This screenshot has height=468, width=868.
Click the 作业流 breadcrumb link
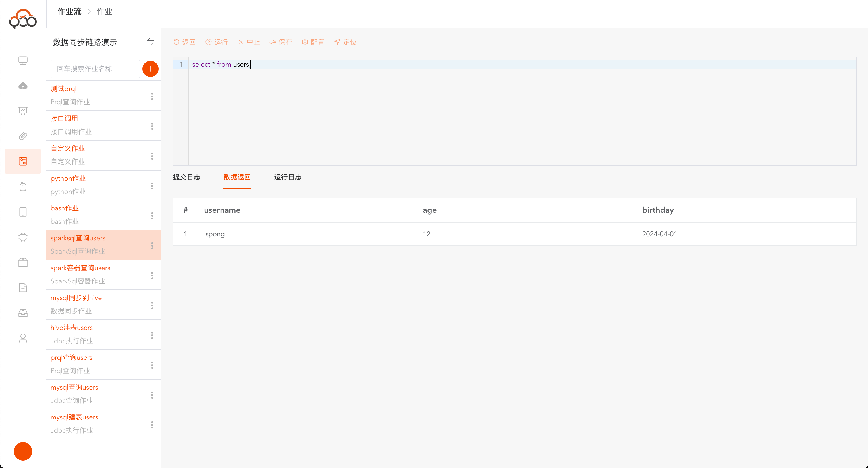point(70,12)
